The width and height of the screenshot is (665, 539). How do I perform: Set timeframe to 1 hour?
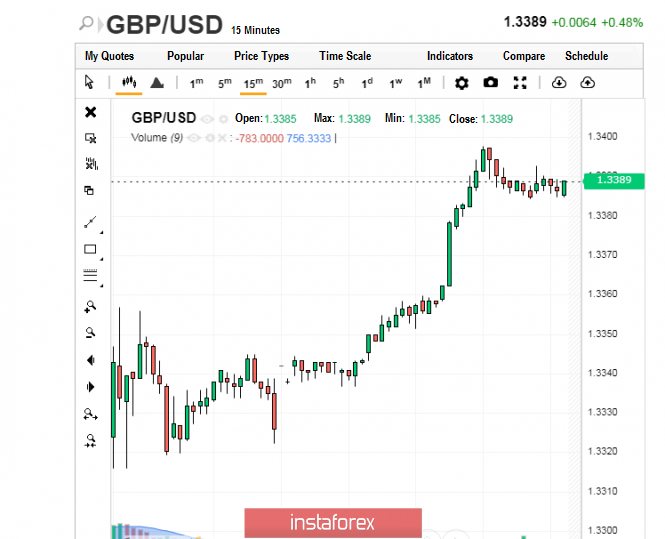pyautogui.click(x=310, y=83)
